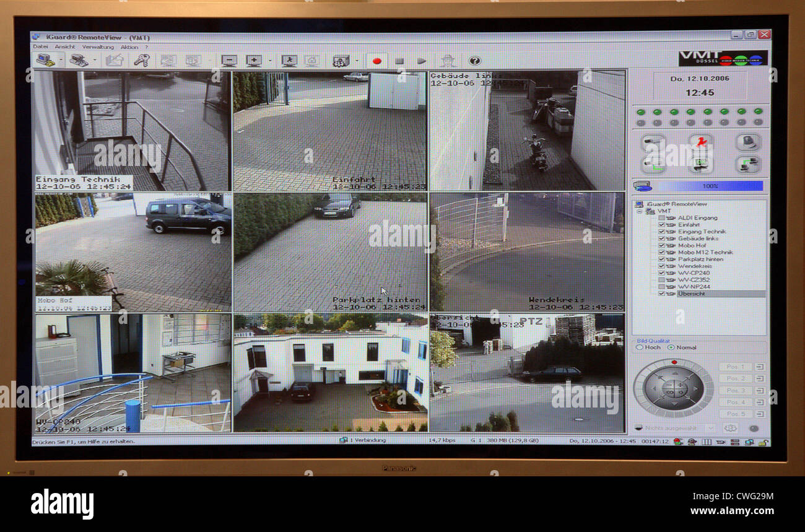The width and height of the screenshot is (805, 532).
Task: Click the play triangle icon in toolbar
Action: 422,61
